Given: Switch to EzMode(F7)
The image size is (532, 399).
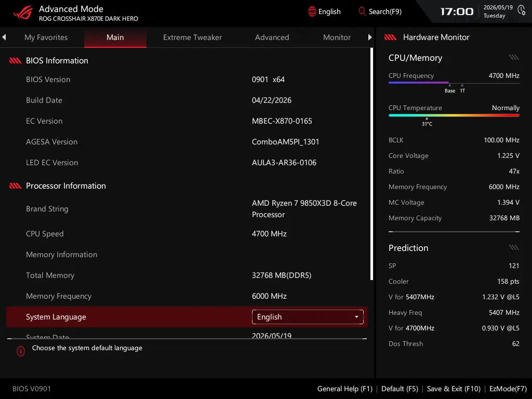Looking at the screenshot, I should tap(508, 389).
